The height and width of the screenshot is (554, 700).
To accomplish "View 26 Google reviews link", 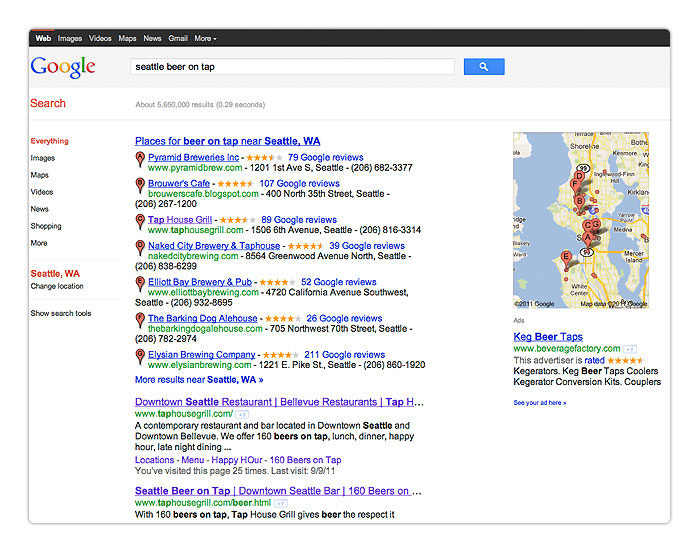I will point(344,318).
